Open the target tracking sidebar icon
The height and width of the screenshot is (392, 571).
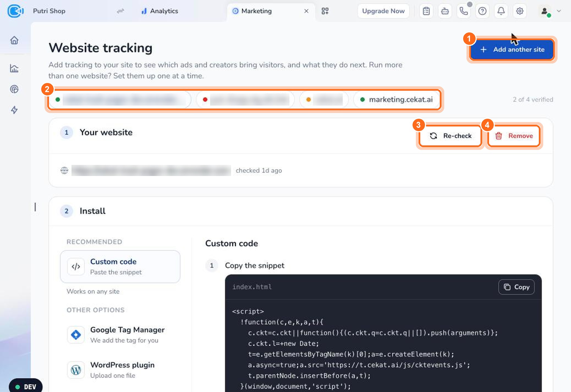pyautogui.click(x=14, y=89)
